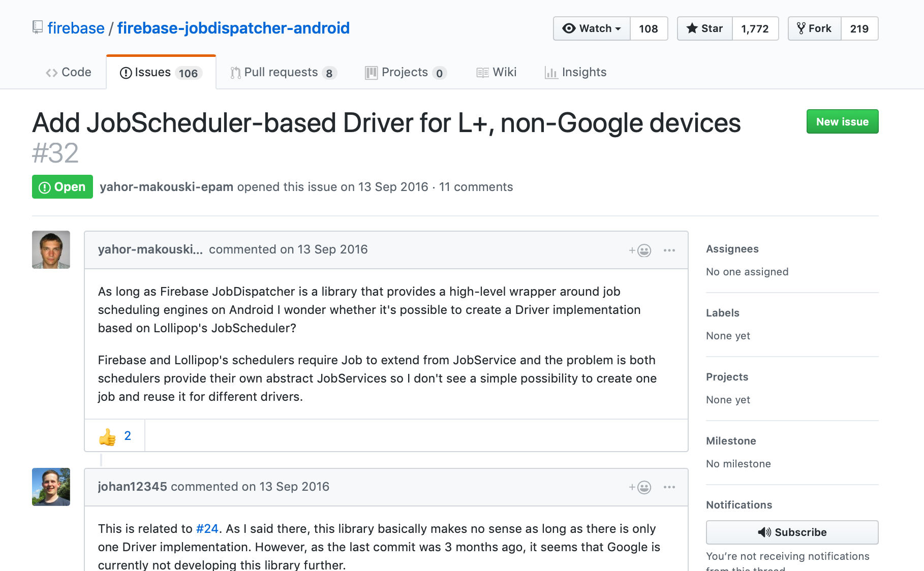This screenshot has height=571, width=924.
Task: Open options menu on johan12345's comment
Action: pos(669,488)
